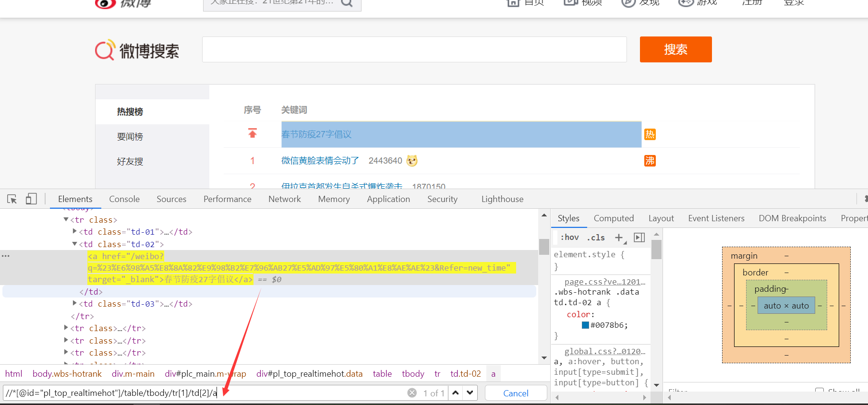Toggle the .cls class editor

point(596,238)
